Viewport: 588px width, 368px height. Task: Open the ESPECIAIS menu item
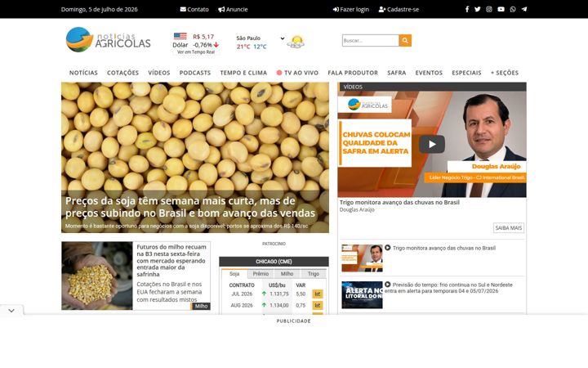[466, 73]
